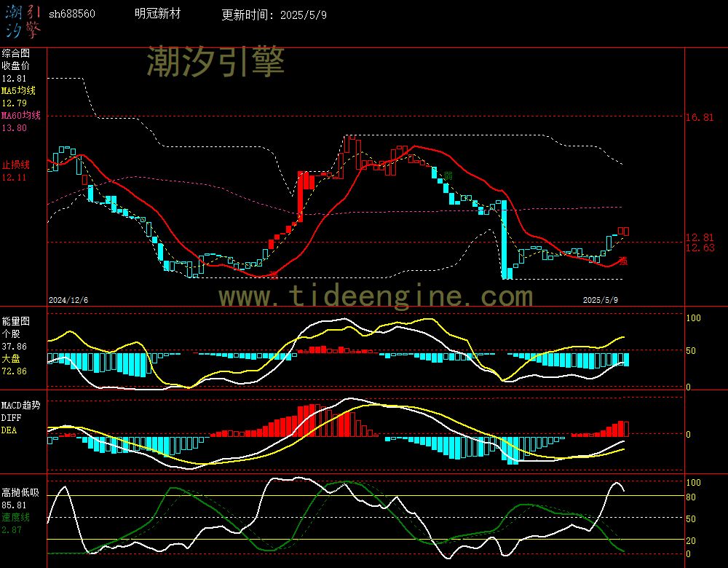
Task: Click the DIFF legend label
Action: [11, 417]
